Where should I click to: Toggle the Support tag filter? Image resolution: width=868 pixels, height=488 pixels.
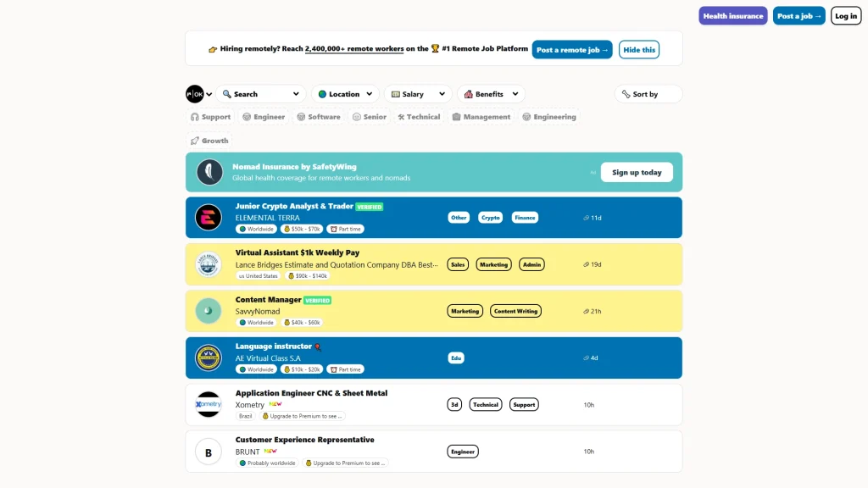click(210, 117)
